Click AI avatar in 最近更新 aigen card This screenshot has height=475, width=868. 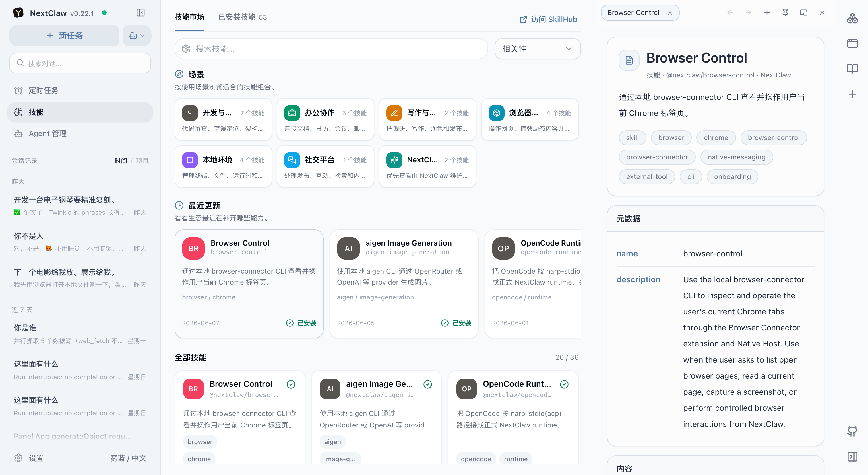click(x=348, y=248)
